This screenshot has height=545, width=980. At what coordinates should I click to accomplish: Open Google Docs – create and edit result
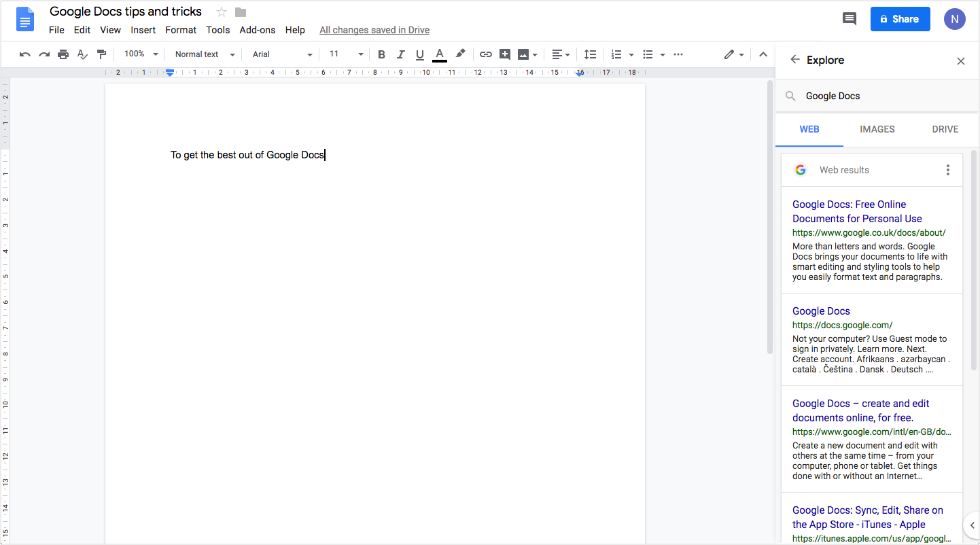860,410
